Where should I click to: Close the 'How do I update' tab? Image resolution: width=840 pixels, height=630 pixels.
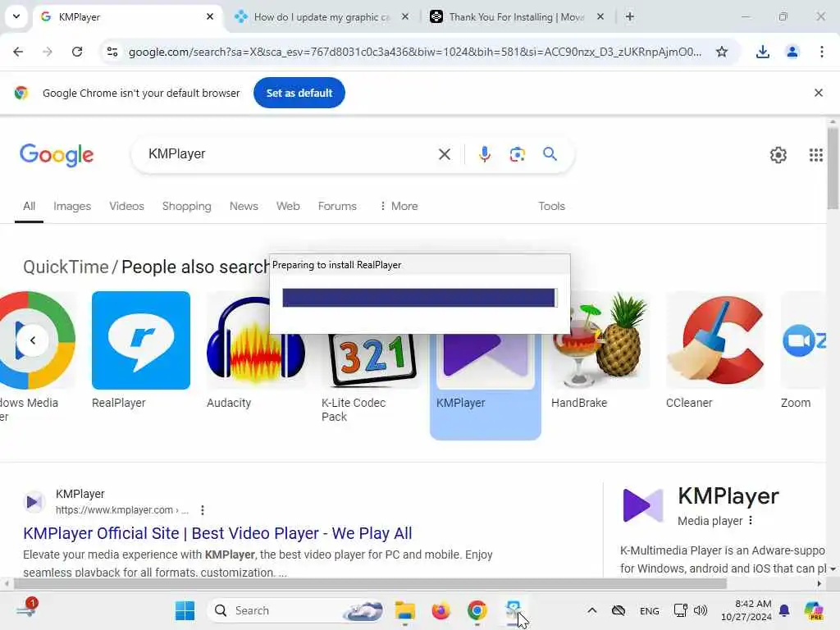405,16
